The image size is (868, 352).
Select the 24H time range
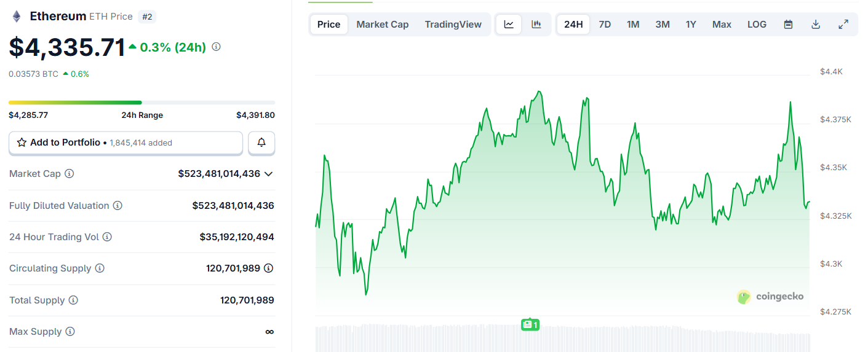pos(573,25)
